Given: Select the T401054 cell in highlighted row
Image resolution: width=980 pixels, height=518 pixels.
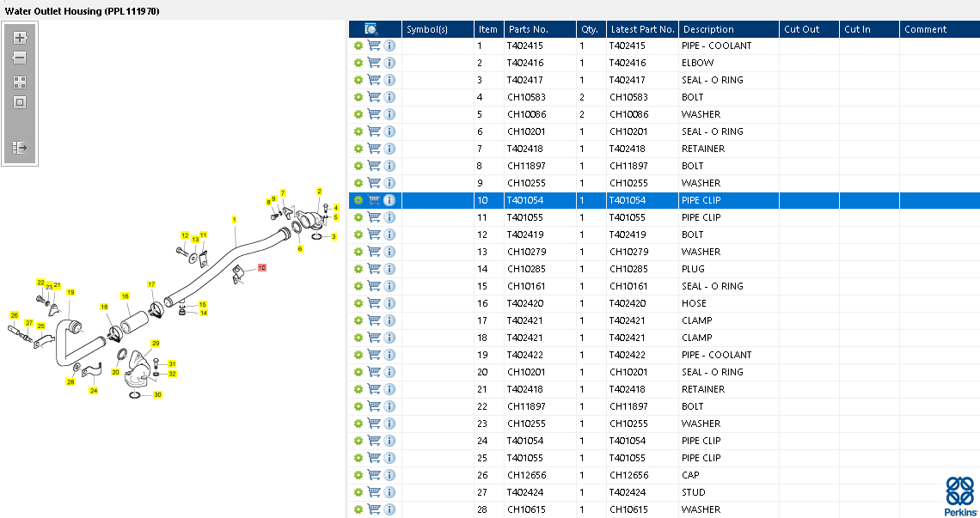Looking at the screenshot, I should pos(525,200).
